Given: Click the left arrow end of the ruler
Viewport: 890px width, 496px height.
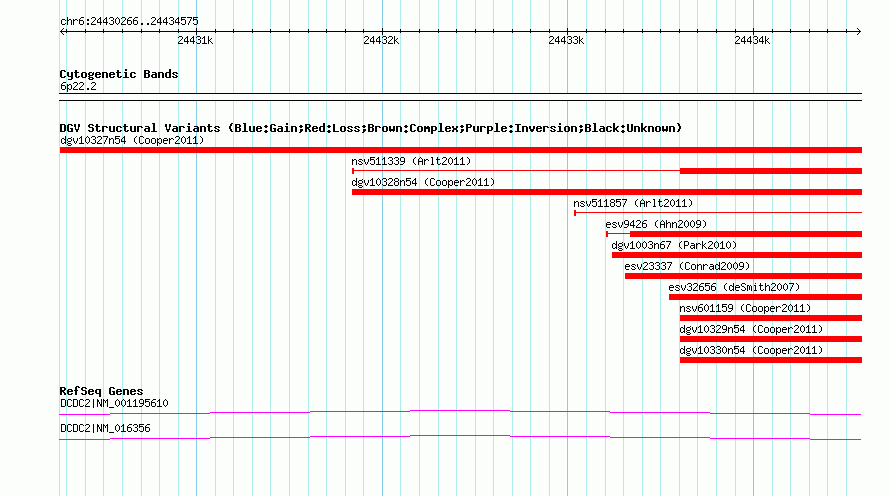Looking at the screenshot, I should tap(62, 32).
